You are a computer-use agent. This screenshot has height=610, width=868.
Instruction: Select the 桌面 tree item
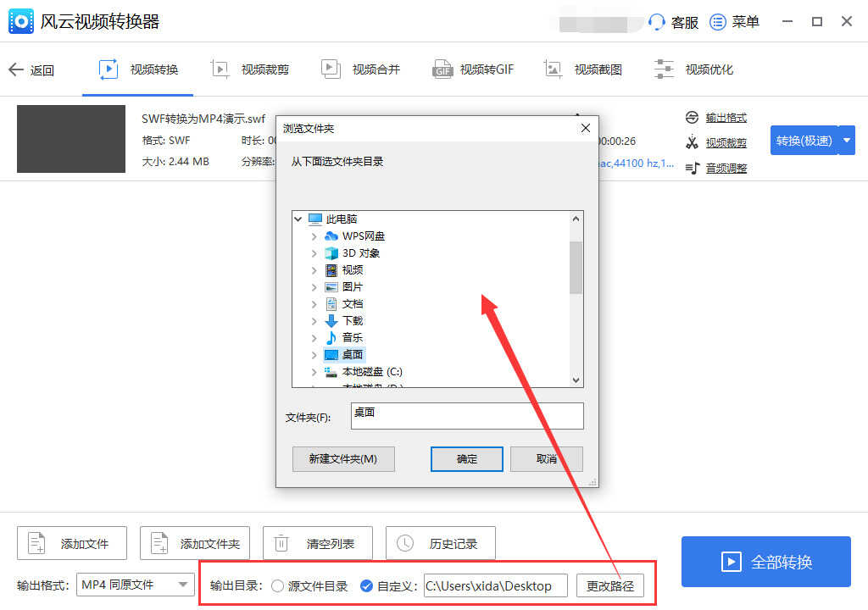343,355
